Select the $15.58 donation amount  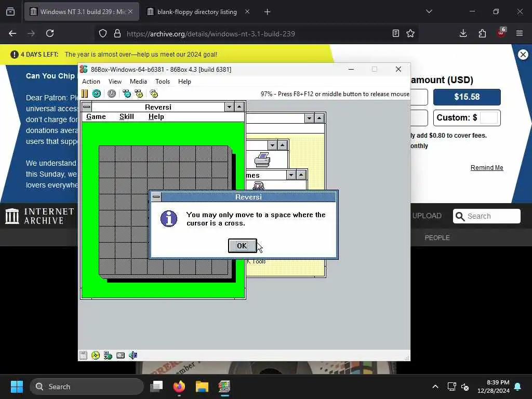click(467, 97)
